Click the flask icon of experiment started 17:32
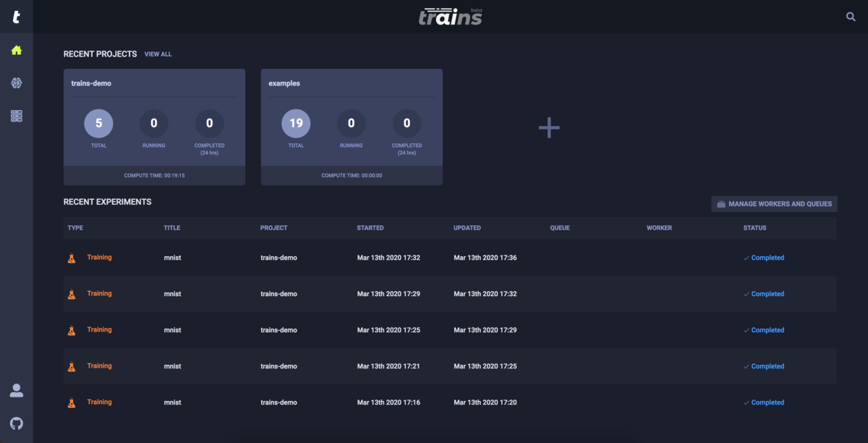 click(72, 258)
